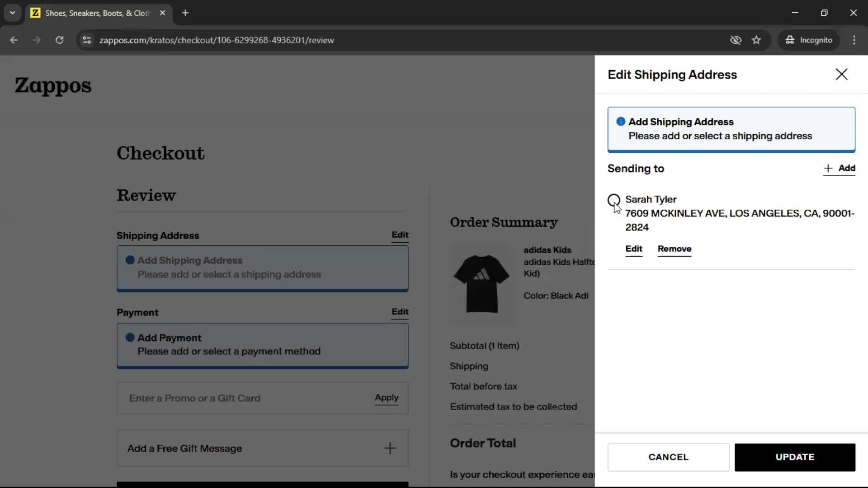Screen dimensions: 868x488
Task: Open the tab search dropdown arrow
Action: pyautogui.click(x=12, y=13)
